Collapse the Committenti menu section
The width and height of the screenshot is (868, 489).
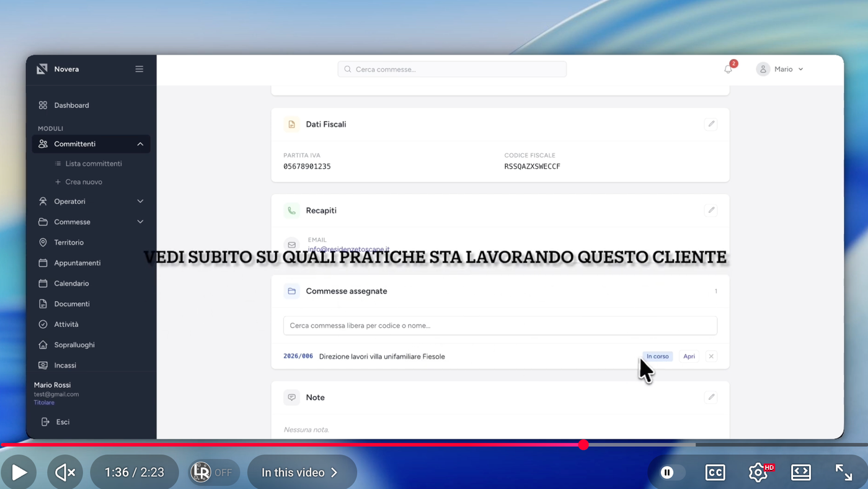click(140, 144)
